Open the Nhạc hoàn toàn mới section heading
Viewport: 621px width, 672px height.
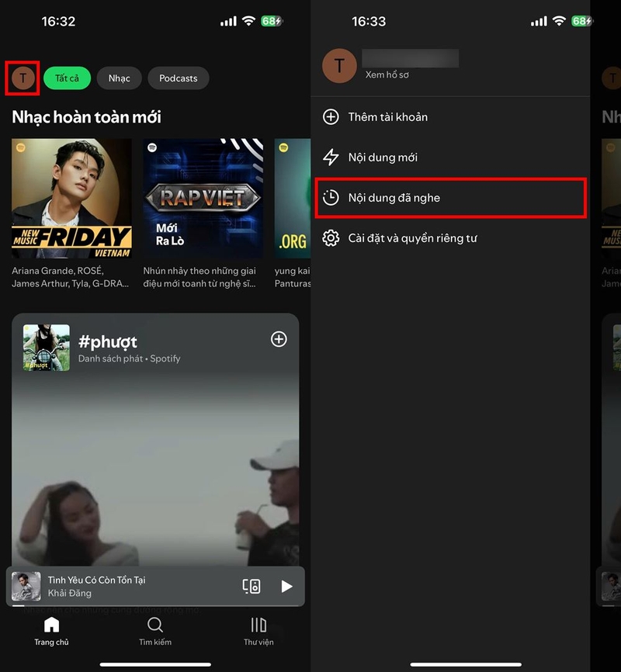click(87, 116)
